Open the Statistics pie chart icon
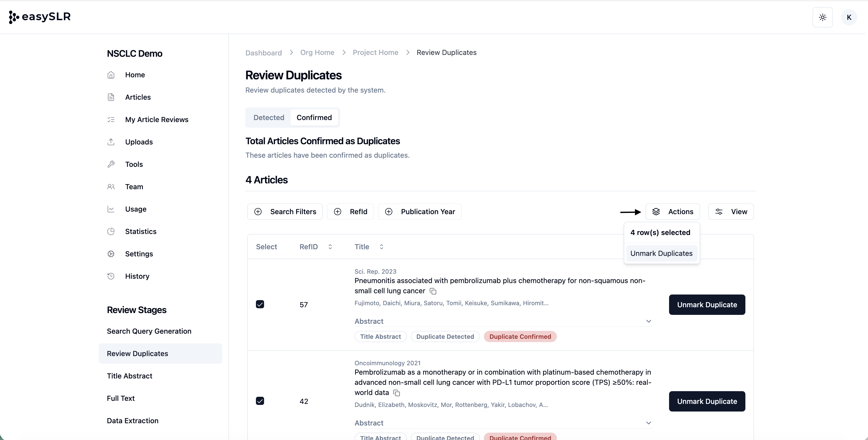 point(111,231)
